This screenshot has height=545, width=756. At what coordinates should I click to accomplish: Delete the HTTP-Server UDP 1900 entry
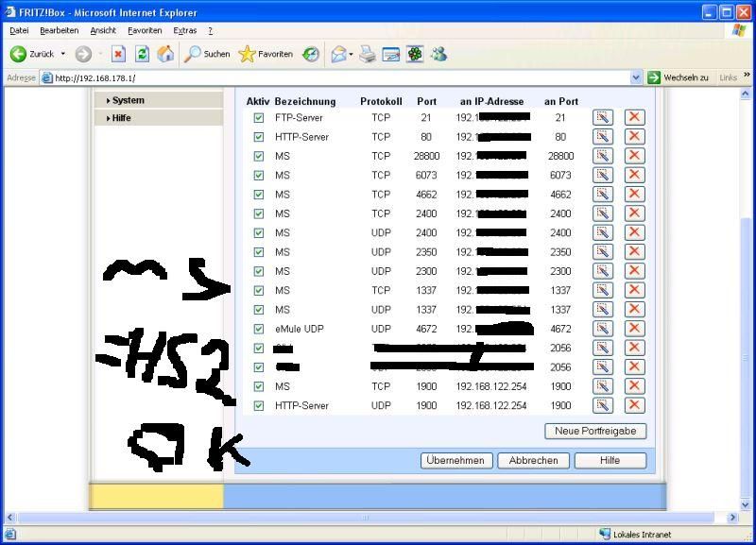(x=634, y=406)
